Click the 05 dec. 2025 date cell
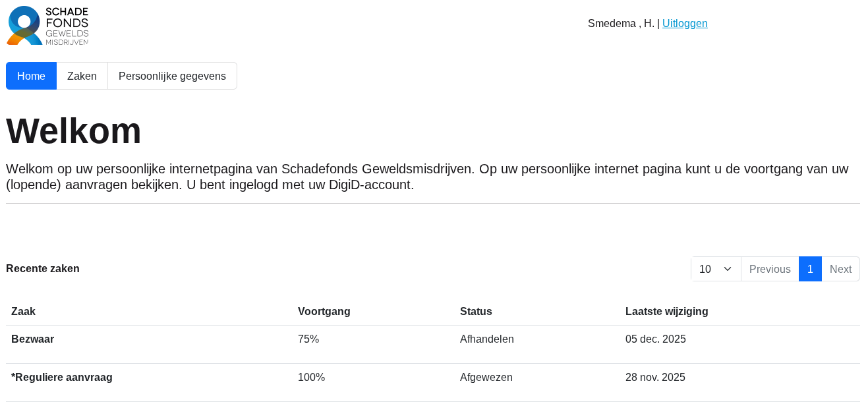 (x=655, y=339)
